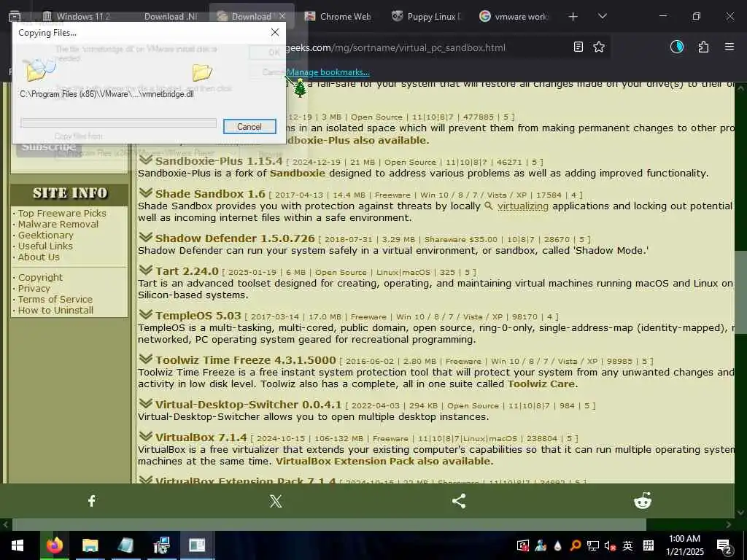
Task: Open Shadow Defender 1.5.0.726 link
Action: pos(235,238)
